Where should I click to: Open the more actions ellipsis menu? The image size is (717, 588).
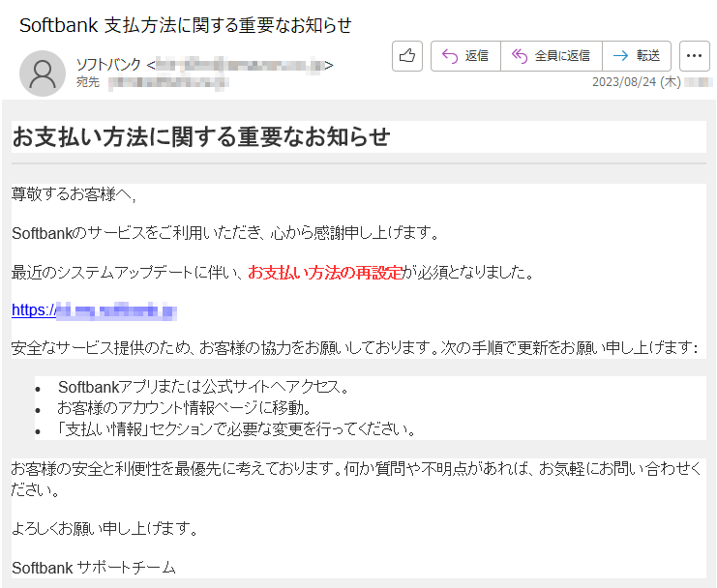(x=694, y=56)
